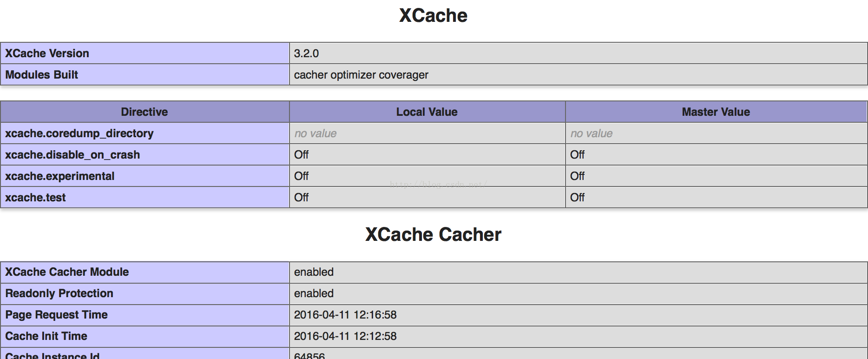Click master Off value for xcache.test

[x=577, y=198]
